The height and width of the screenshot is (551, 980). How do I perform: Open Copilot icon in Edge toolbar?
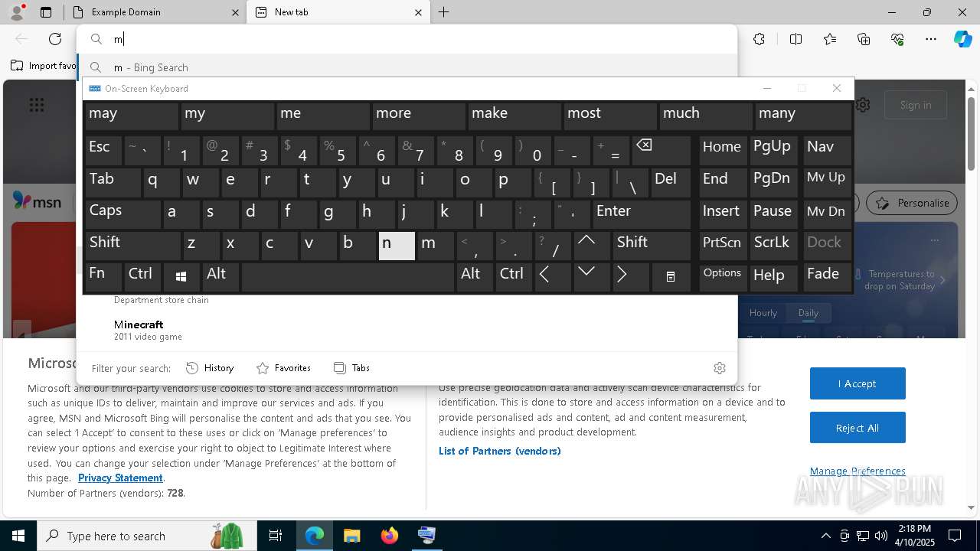[x=962, y=39]
